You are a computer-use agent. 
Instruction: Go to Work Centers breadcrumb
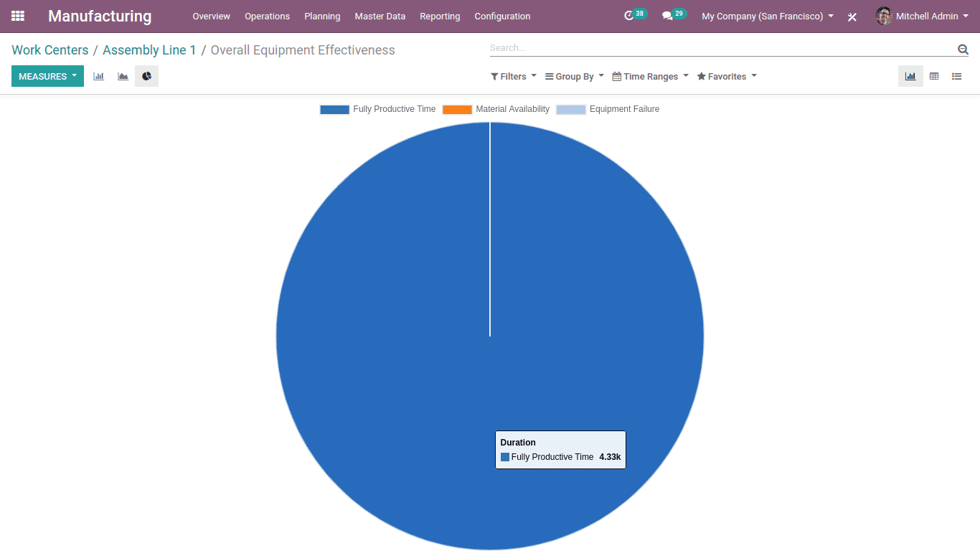50,50
